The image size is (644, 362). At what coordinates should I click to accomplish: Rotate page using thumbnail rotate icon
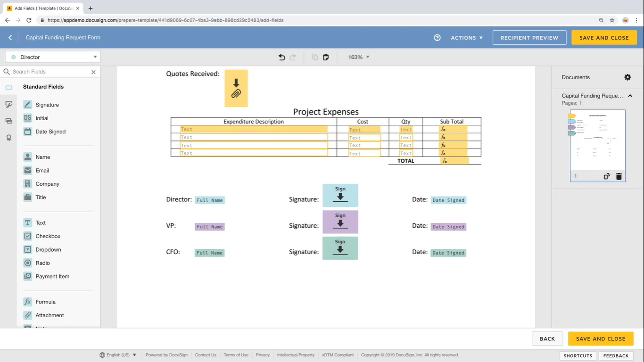607,176
